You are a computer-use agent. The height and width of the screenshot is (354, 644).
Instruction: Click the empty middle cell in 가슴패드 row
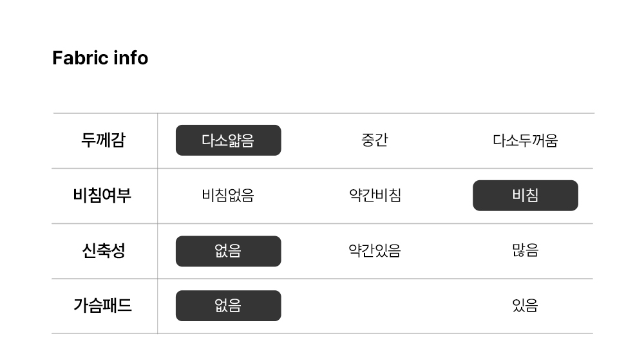click(x=374, y=306)
